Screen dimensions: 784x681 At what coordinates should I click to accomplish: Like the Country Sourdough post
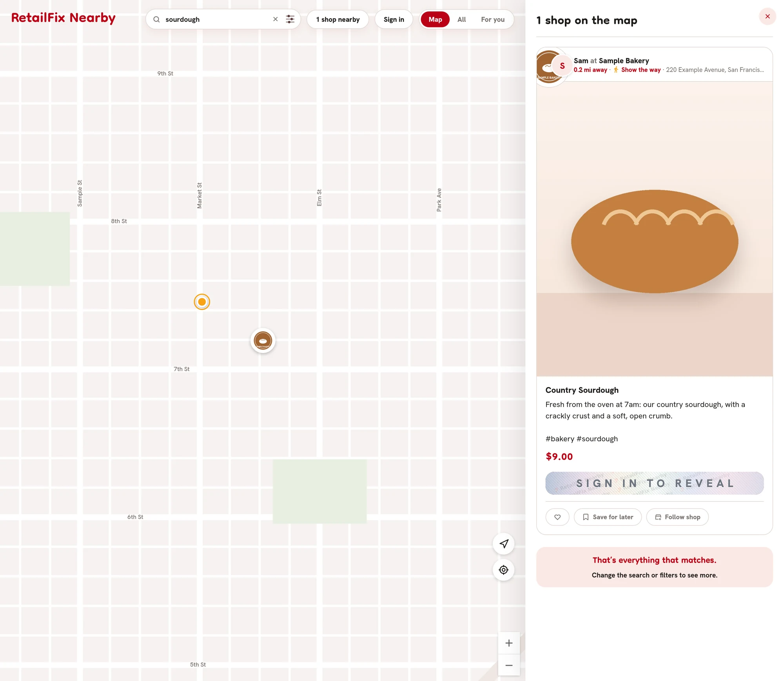pyautogui.click(x=557, y=517)
